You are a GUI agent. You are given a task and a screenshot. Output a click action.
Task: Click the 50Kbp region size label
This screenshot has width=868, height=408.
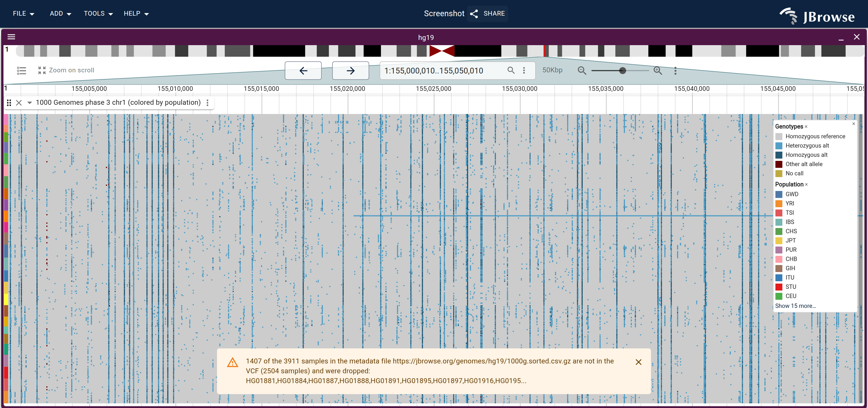(552, 70)
